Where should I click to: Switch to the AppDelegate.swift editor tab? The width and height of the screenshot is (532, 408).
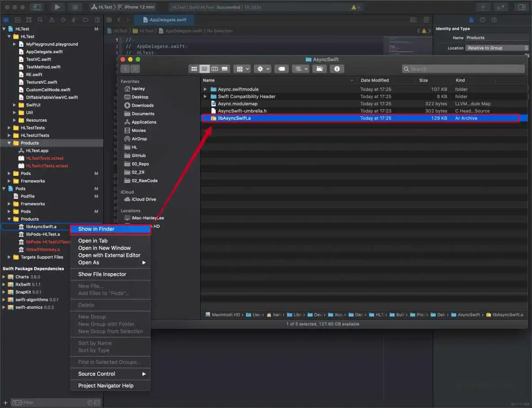(164, 20)
